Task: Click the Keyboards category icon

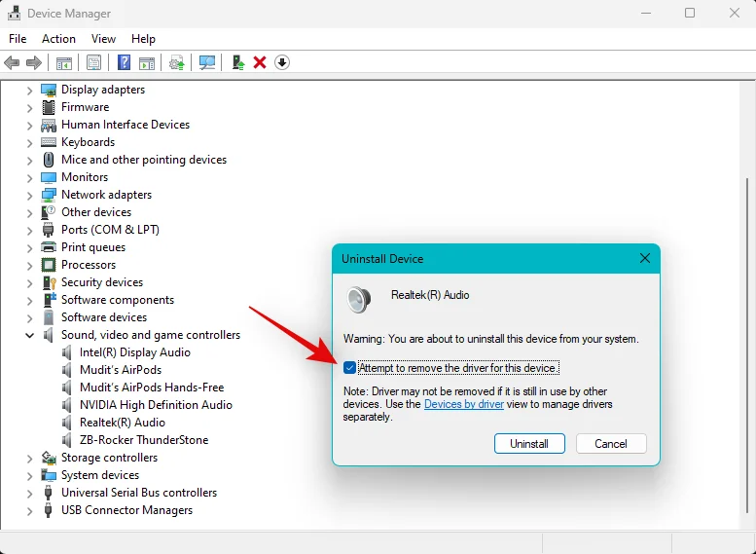Action: pyautogui.click(x=49, y=142)
